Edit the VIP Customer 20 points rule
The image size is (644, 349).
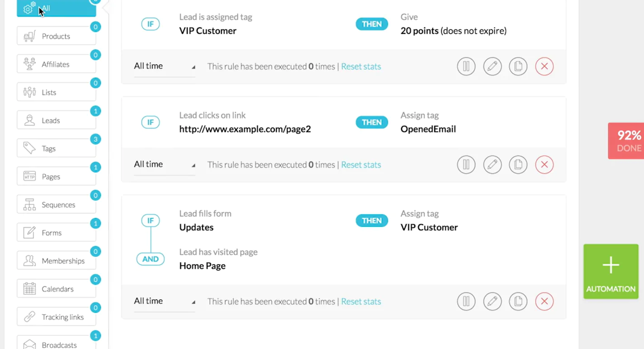pyautogui.click(x=492, y=66)
